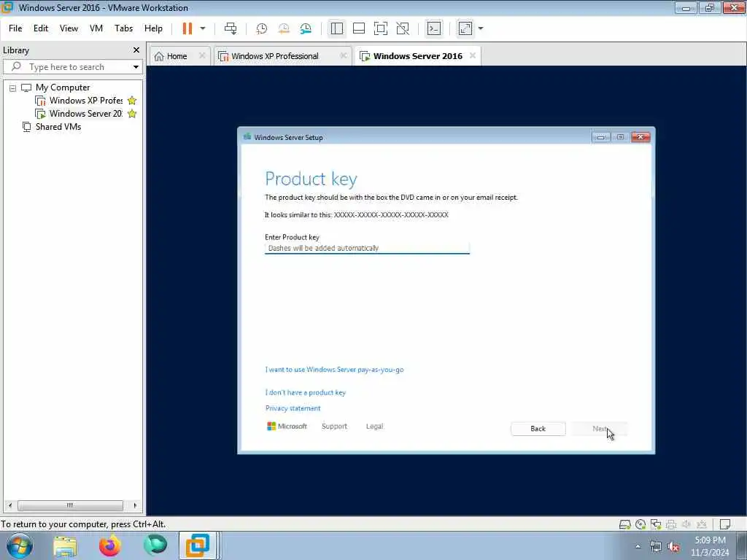
Task: Close the Library panel
Action: (136, 50)
